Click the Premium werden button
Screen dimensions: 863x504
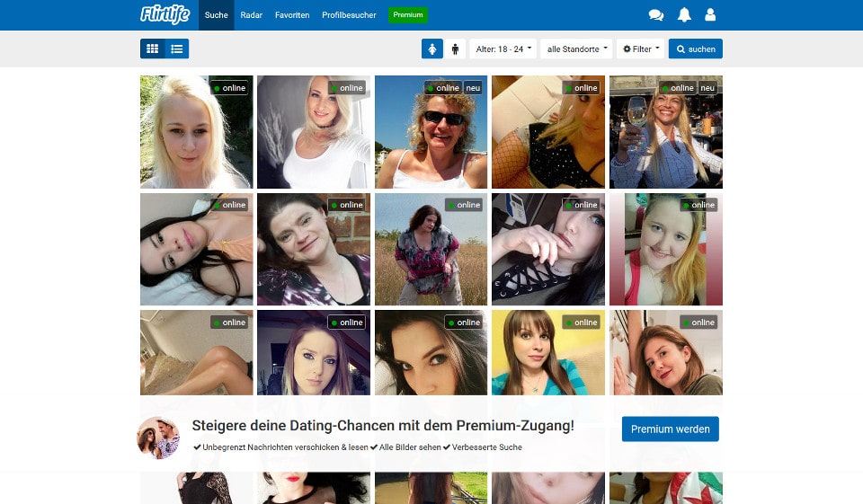[x=670, y=429]
